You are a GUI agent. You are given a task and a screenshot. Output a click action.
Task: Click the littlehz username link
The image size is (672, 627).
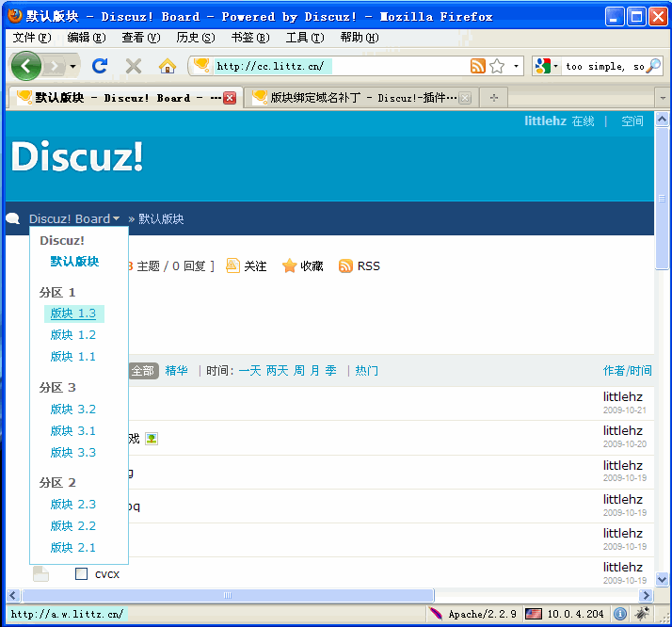[x=545, y=121]
